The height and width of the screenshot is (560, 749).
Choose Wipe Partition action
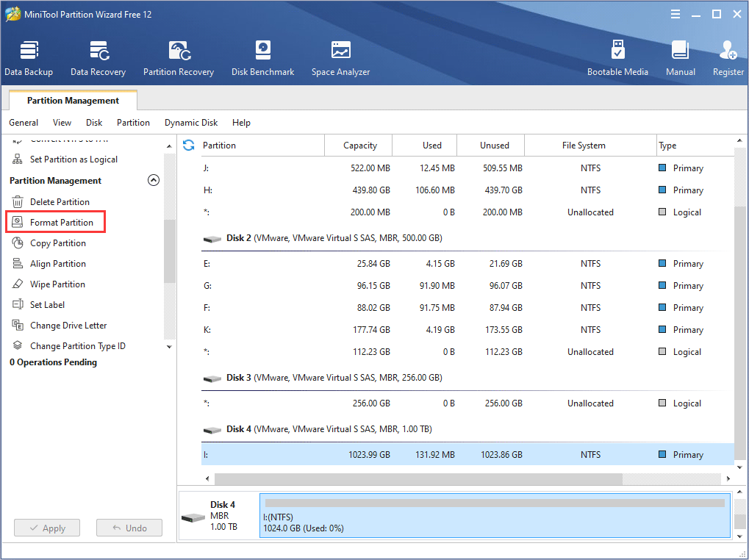pos(57,284)
